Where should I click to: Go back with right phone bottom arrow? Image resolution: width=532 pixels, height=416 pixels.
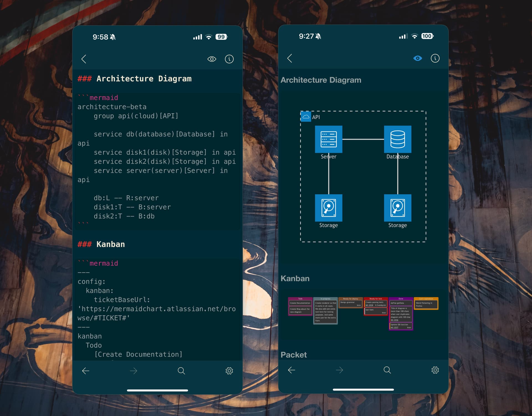[x=291, y=370]
